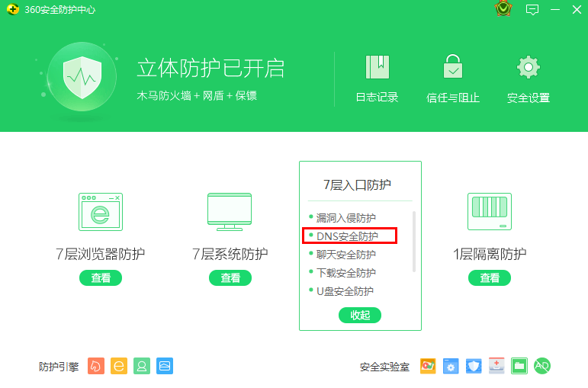Collapse the 入口防护 list with 收起
Image resolution: width=588 pixels, height=388 pixels.
pos(360,315)
